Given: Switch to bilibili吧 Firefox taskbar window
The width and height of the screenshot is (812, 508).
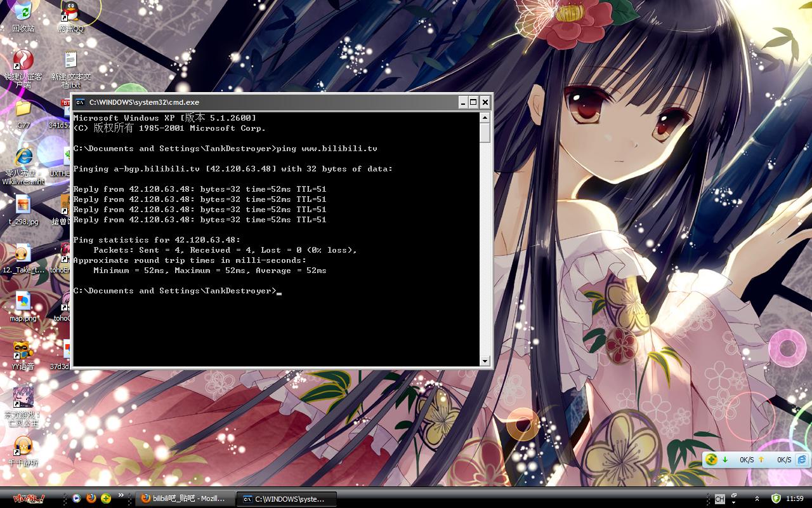Looking at the screenshot, I should click(185, 499).
